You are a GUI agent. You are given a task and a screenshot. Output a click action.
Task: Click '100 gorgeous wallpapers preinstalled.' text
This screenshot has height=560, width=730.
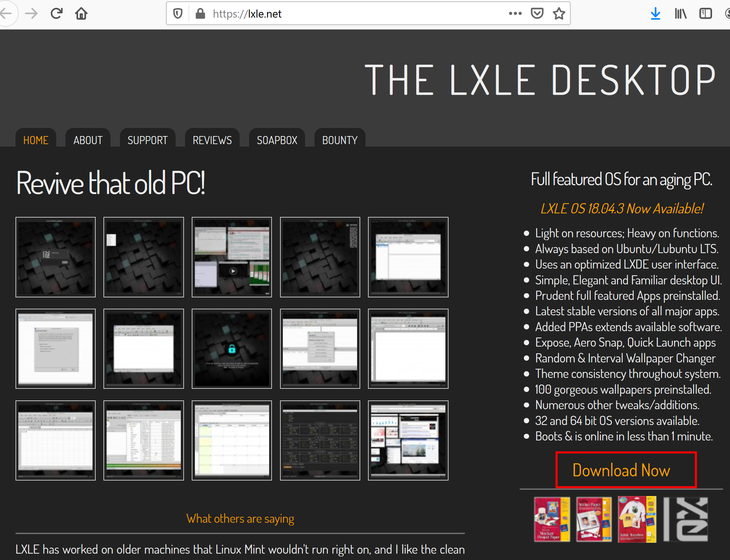[623, 390]
